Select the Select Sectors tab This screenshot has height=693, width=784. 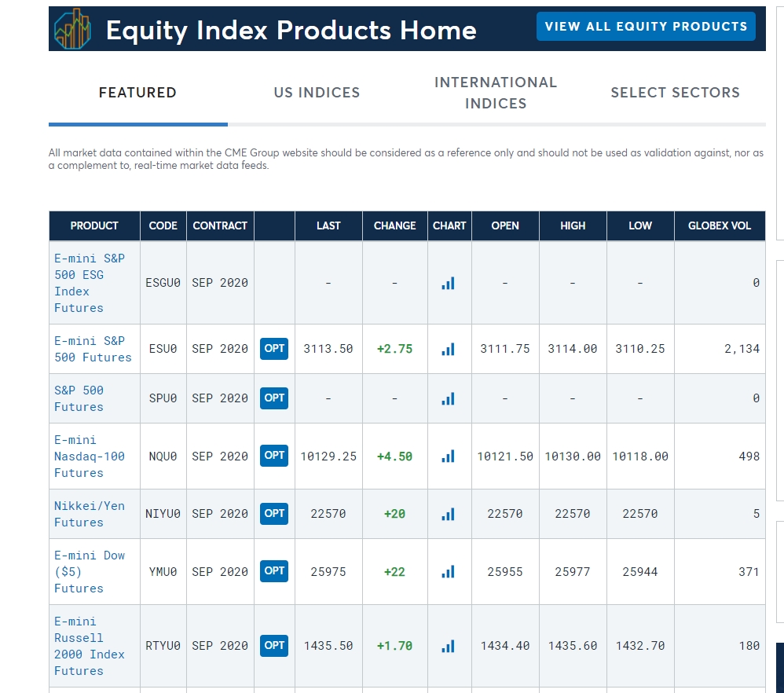click(x=676, y=93)
